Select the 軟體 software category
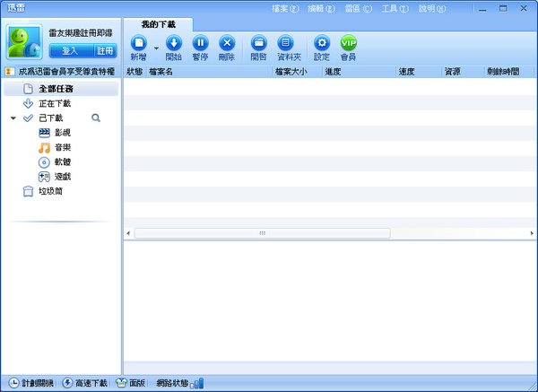The height and width of the screenshot is (392, 538). 63,162
